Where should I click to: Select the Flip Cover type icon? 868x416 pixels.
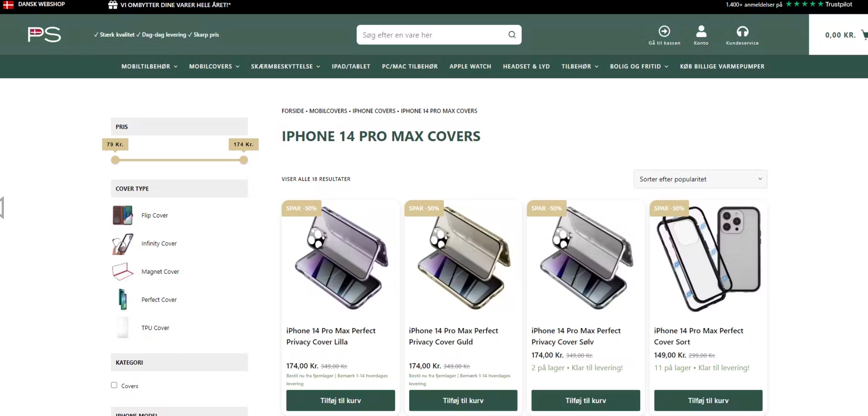point(122,215)
